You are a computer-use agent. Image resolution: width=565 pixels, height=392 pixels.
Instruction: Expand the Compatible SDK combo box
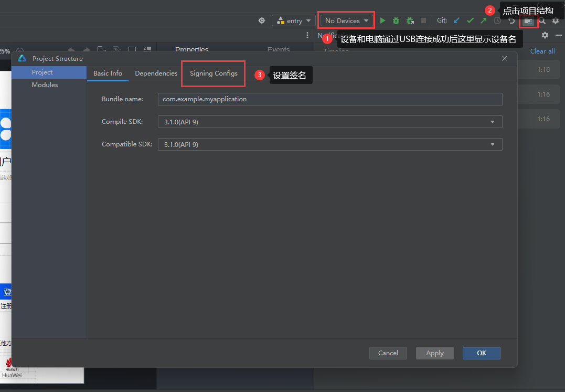pos(330,144)
